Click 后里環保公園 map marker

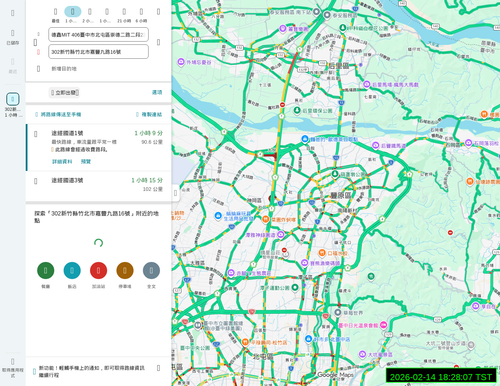pyautogui.click(x=297, y=110)
